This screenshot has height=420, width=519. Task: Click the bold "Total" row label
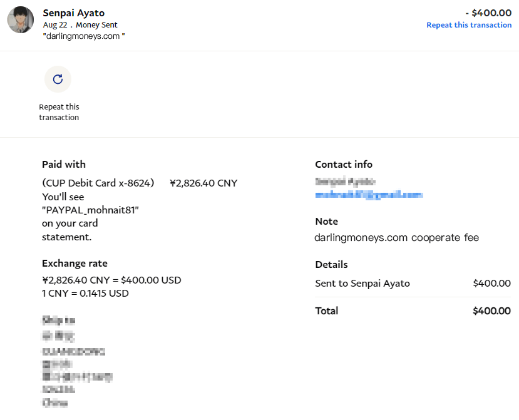327,310
